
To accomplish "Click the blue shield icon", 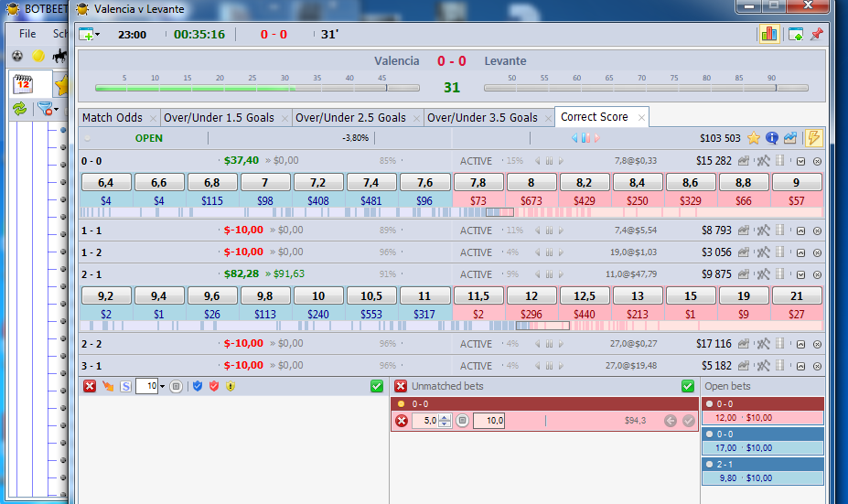I will click(x=198, y=386).
